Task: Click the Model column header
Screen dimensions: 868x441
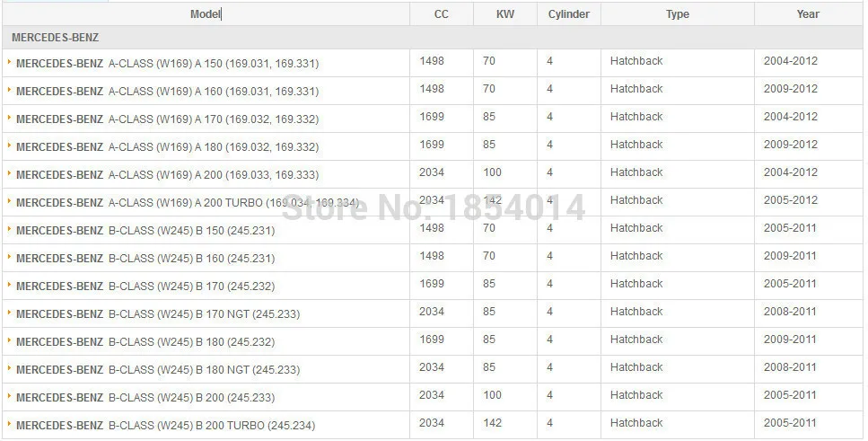Action: [x=206, y=14]
